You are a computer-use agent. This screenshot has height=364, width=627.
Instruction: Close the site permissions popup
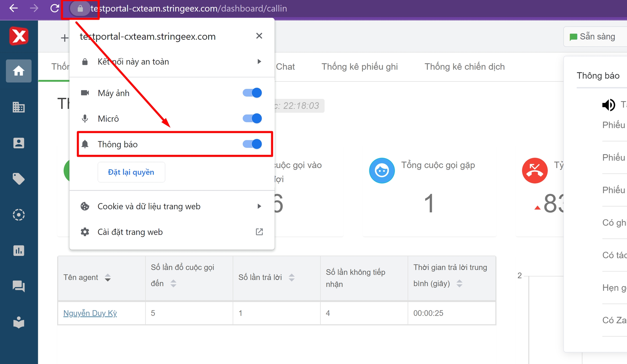[x=259, y=36]
